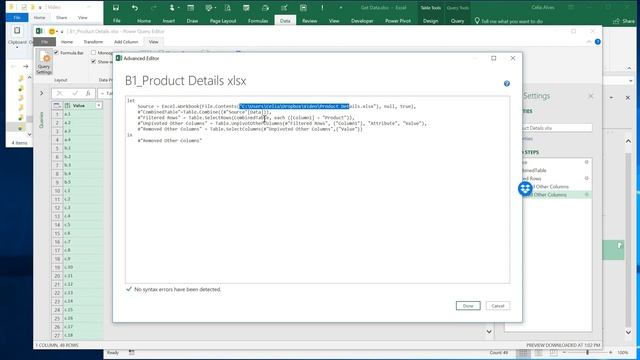640x360 pixels.
Task: Adjust the Excel zoom slider
Action: click(x=588, y=353)
